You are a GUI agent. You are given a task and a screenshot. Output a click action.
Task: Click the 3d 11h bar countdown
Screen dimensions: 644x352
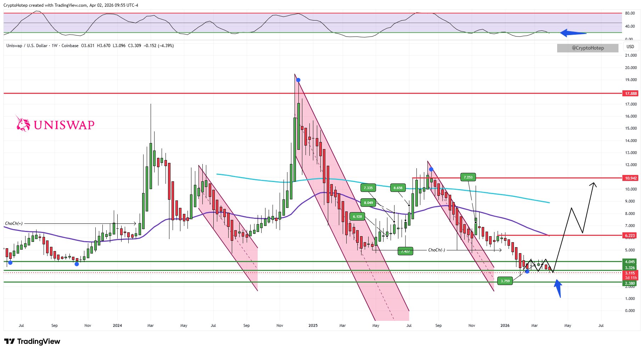[x=631, y=278]
